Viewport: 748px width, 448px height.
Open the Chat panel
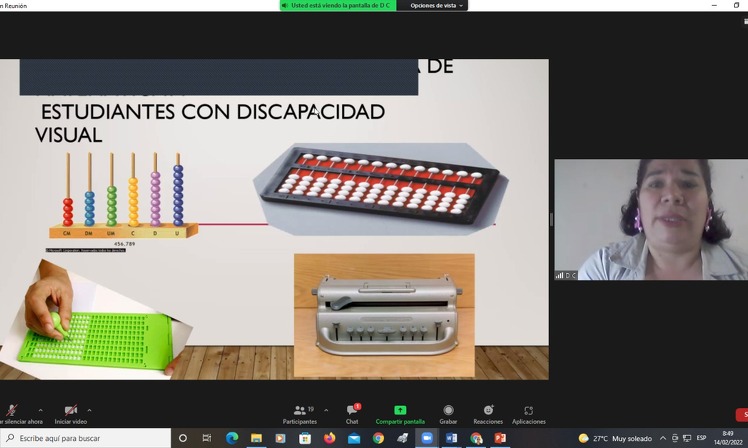352,414
